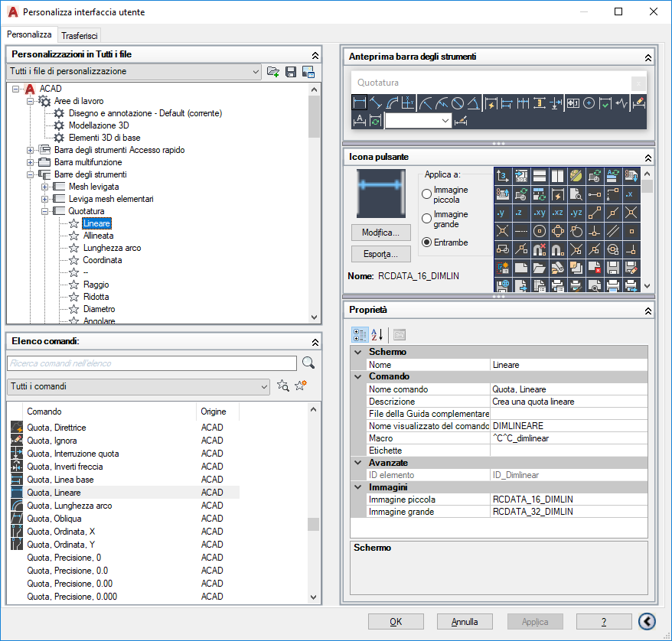Select Raggio tree item

(96, 285)
